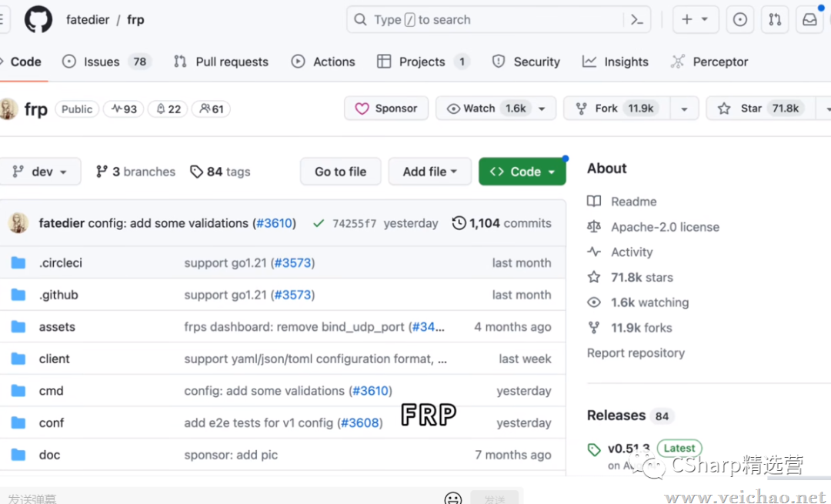Check the commit status checkmark icon
This screenshot has width=831, height=504.
318,224
